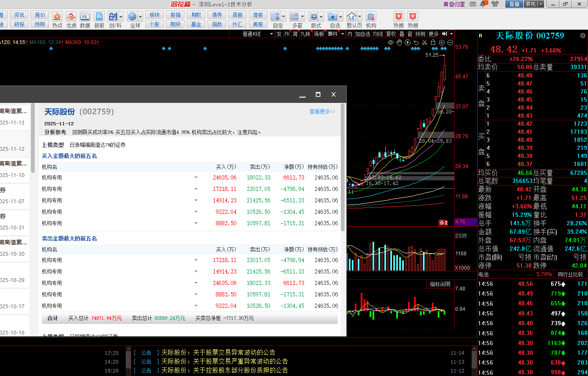The width and height of the screenshot is (588, 376).
Task: Expand the 自定 dropdown arrow
Action: pos(284,17)
